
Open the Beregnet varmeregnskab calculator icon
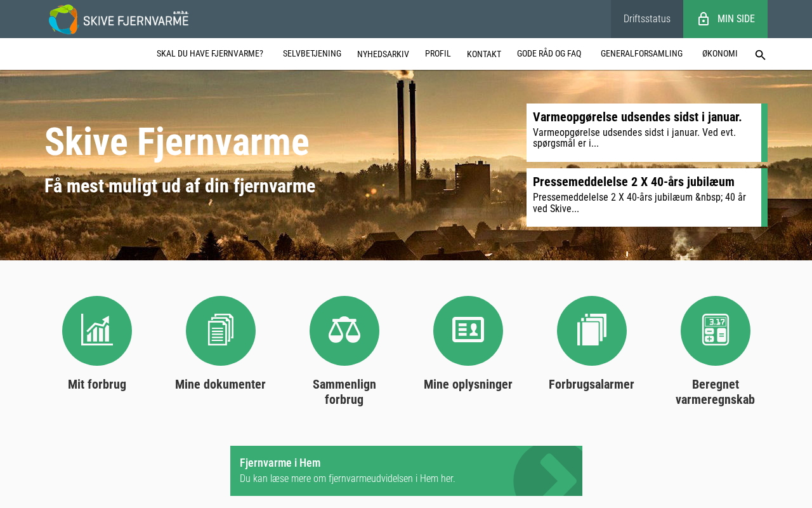(x=716, y=331)
